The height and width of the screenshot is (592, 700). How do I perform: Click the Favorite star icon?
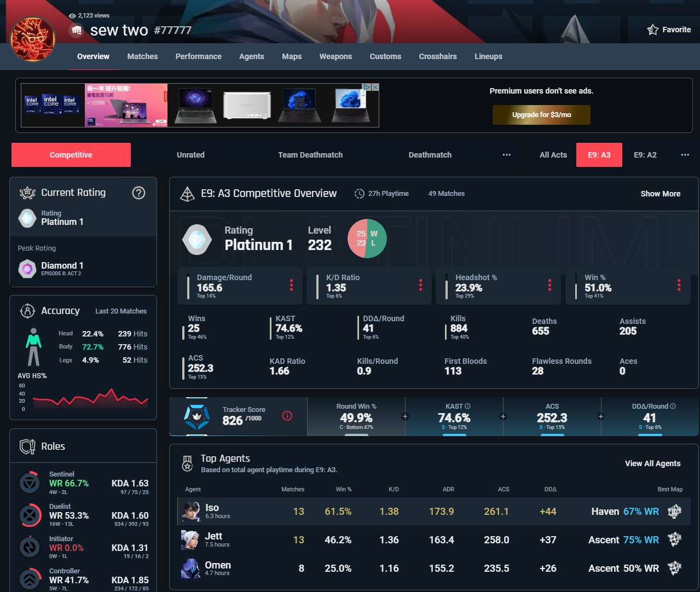coord(652,30)
